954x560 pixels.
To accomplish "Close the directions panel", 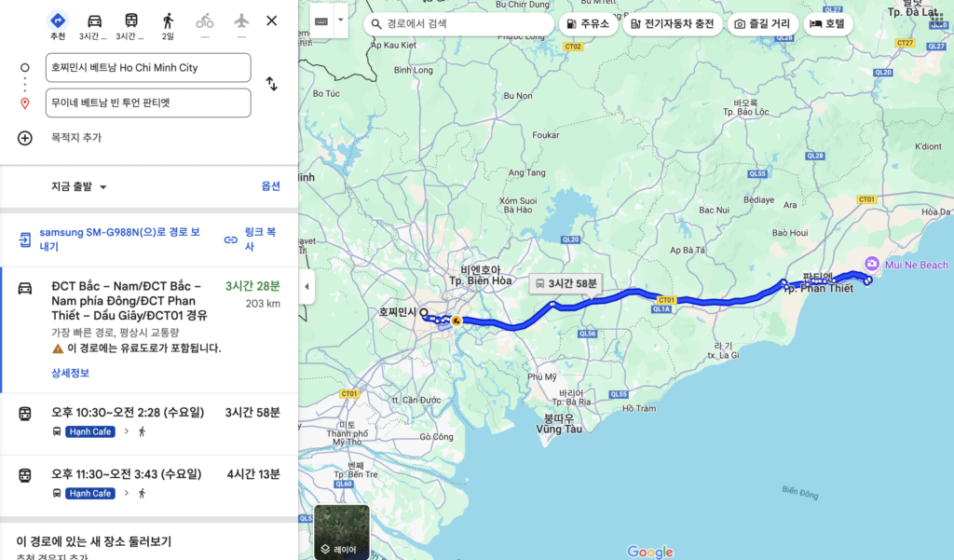I will pyautogui.click(x=272, y=20).
